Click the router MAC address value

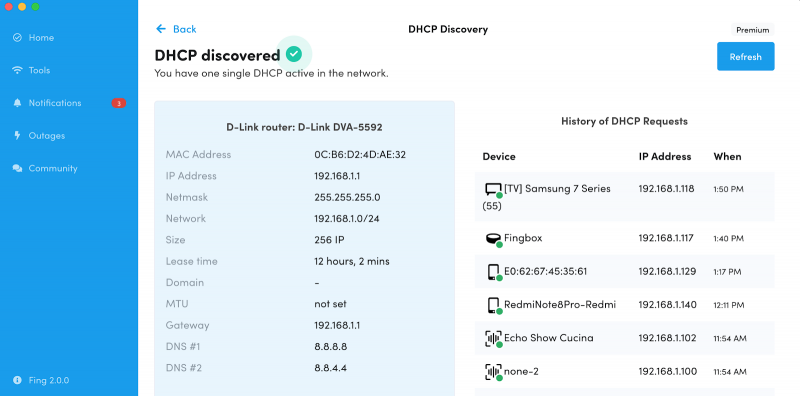point(360,155)
